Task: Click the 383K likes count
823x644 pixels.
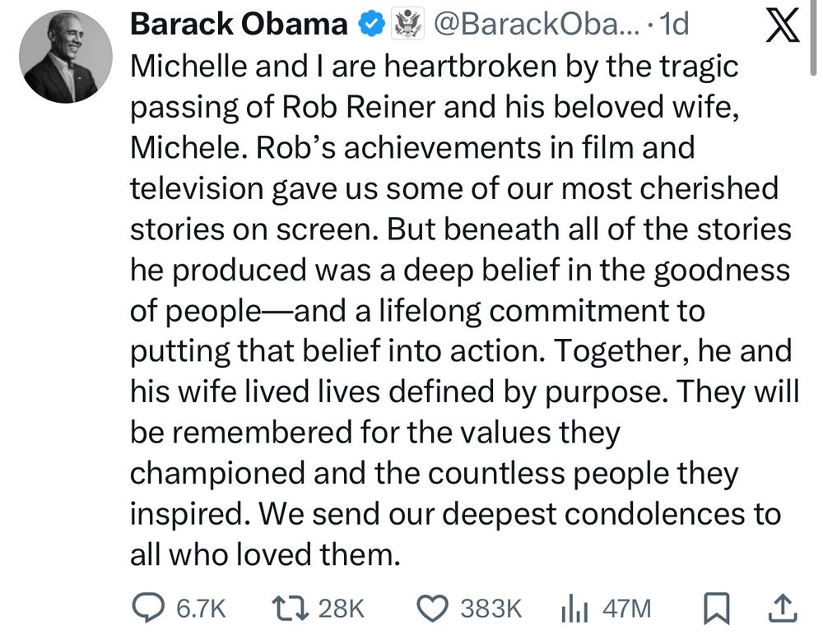Action: click(491, 609)
